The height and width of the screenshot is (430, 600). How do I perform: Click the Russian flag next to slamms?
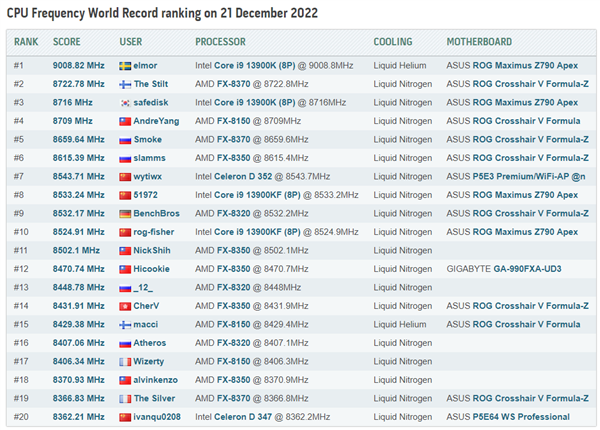(125, 158)
